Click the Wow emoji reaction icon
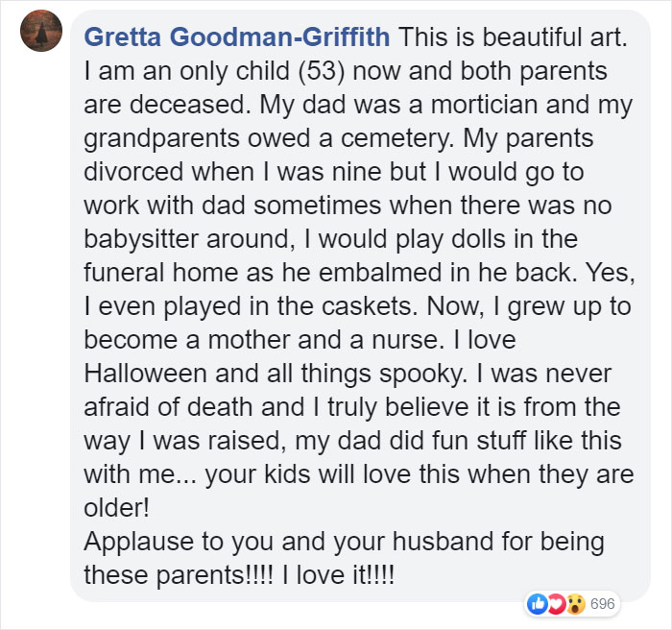Screen dimensions: 672x630 [576, 604]
